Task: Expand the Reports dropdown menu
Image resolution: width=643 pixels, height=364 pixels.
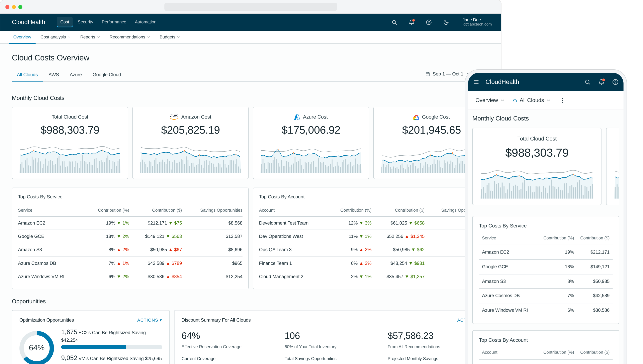Action: point(90,37)
